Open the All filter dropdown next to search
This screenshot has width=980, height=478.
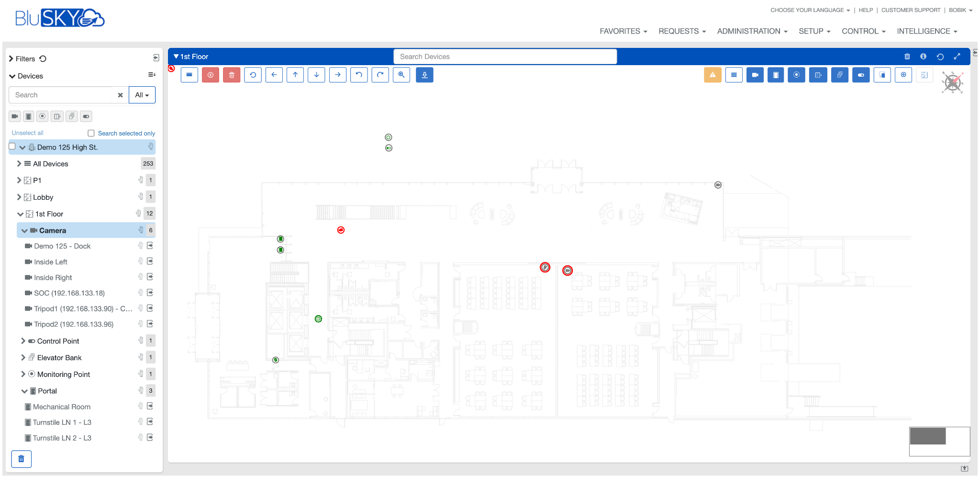click(142, 95)
